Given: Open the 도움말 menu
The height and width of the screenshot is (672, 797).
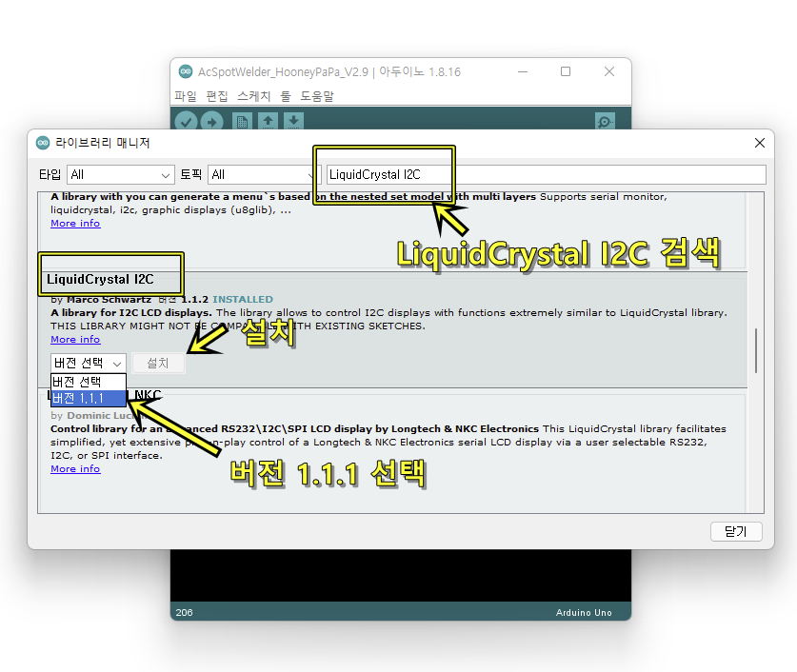Looking at the screenshot, I should coord(317,96).
